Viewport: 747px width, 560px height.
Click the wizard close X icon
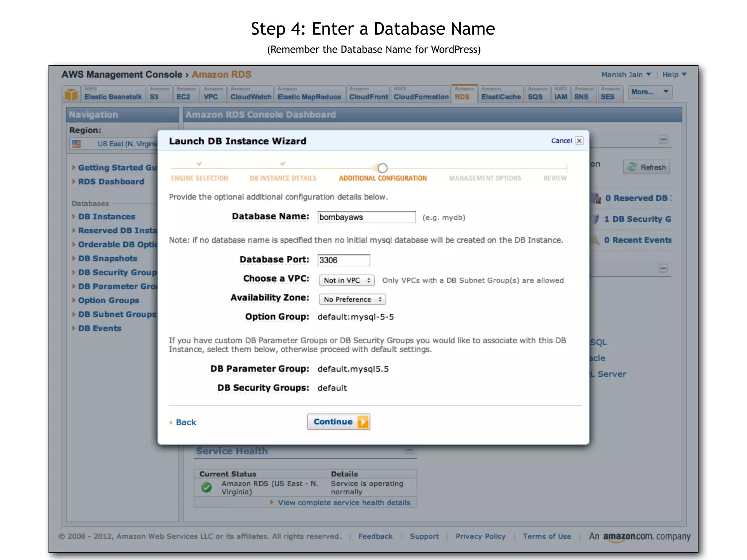[579, 141]
